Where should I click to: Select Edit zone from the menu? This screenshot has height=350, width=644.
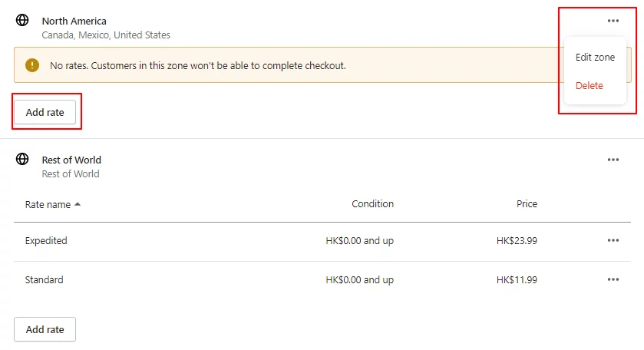pos(595,58)
